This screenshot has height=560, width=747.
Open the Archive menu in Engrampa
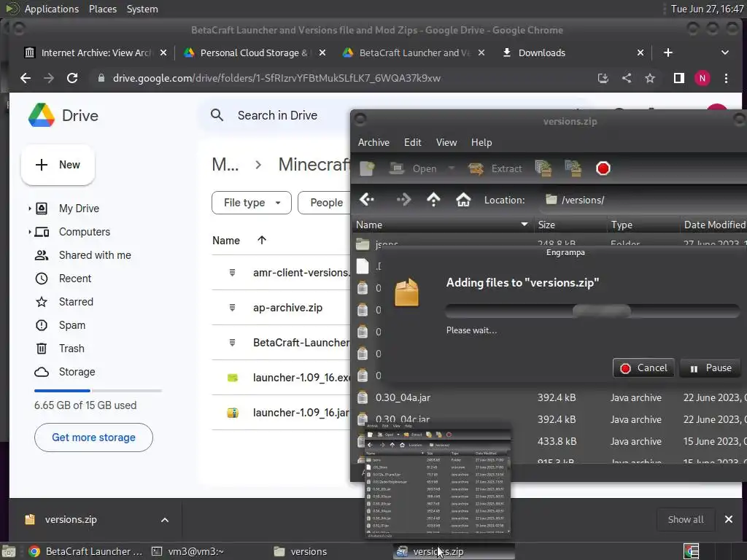click(373, 142)
